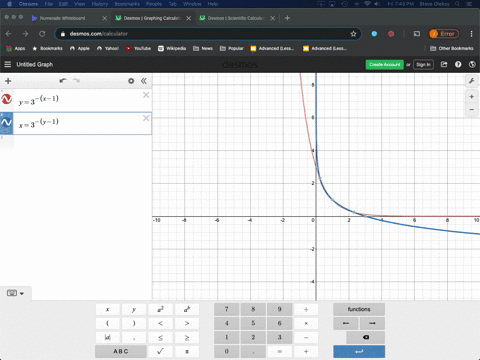Move the cursor right with the keypad arrow
This screenshot has height=360, width=480.
point(372,323)
